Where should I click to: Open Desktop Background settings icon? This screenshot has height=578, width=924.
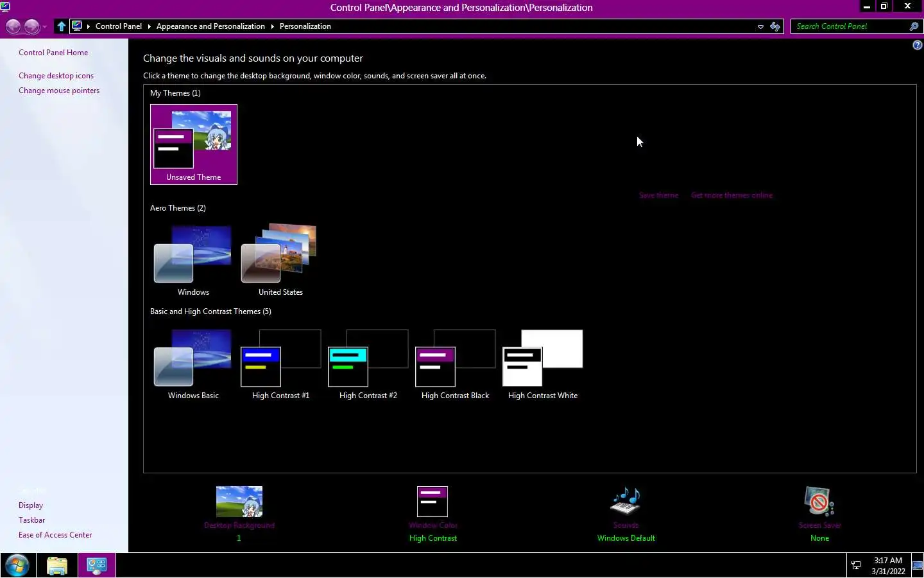[x=239, y=502]
